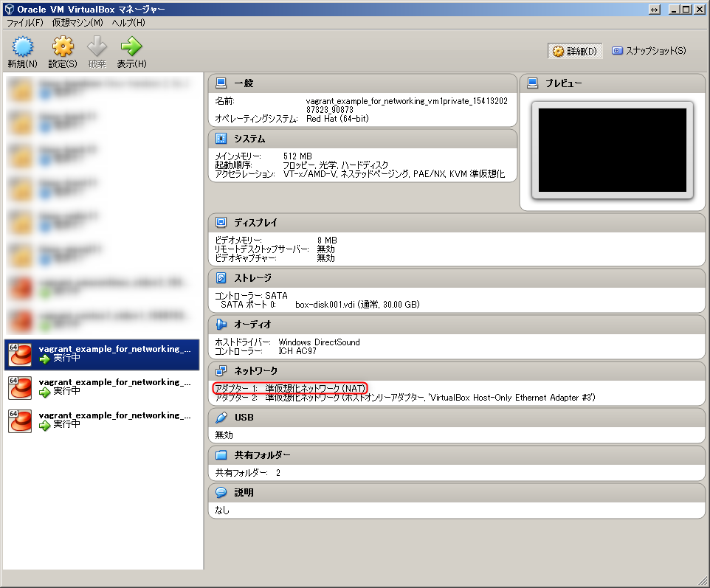
Task: Open the ディスプレイ section header link
Action: click(255, 223)
